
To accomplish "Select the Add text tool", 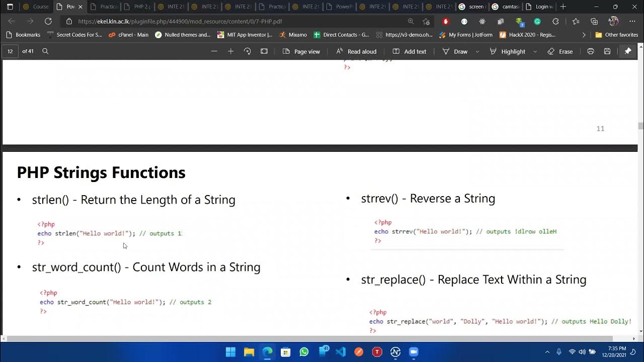I will tap(409, 51).
